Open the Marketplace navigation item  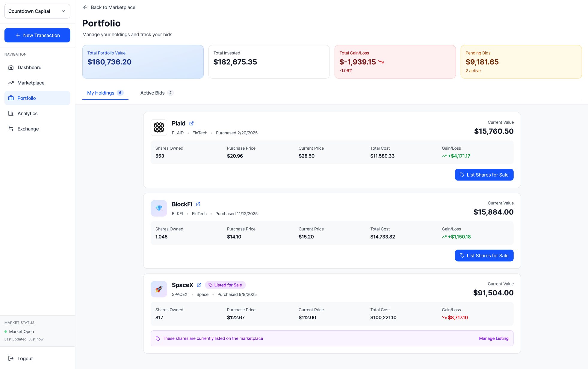(31, 83)
